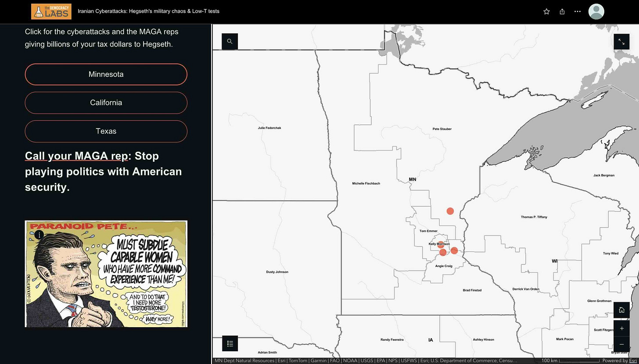
Task: Click the "Adrian Smith" map label
Action: coord(267,353)
